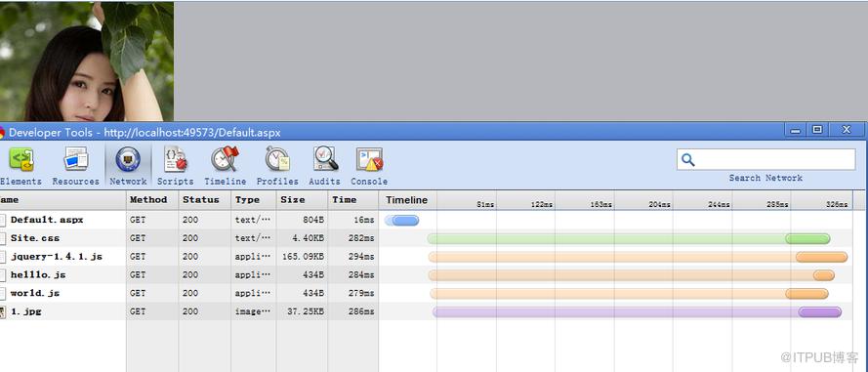868x372 pixels.
Task: Switch to the Timeline panel icon
Action: [225, 159]
